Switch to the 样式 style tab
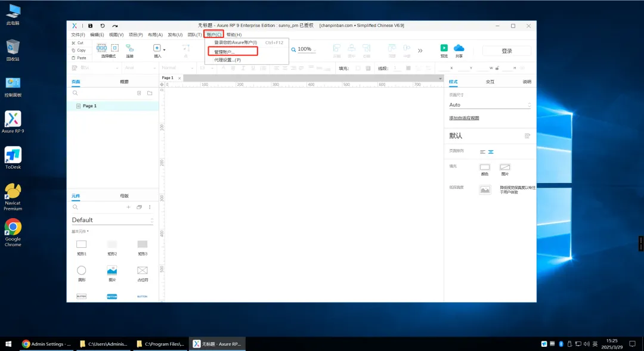Image resolution: width=644 pixels, height=351 pixels. (453, 82)
